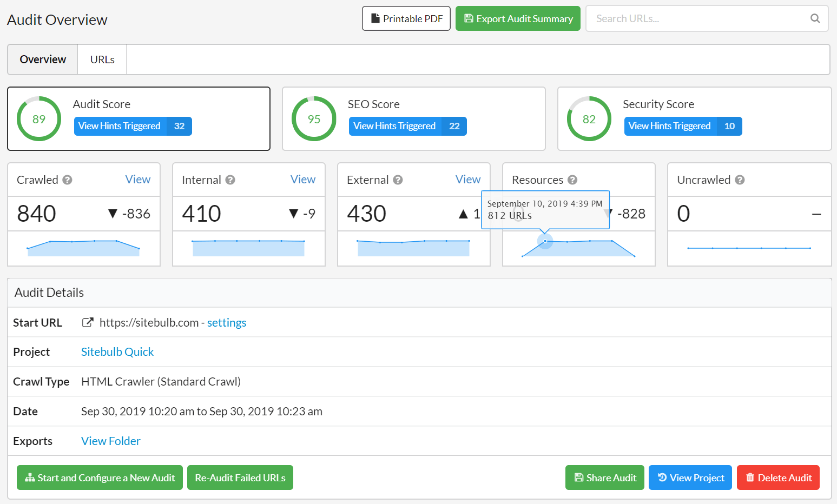Click help icon beside External
This screenshot has width=837, height=504.
(398, 180)
